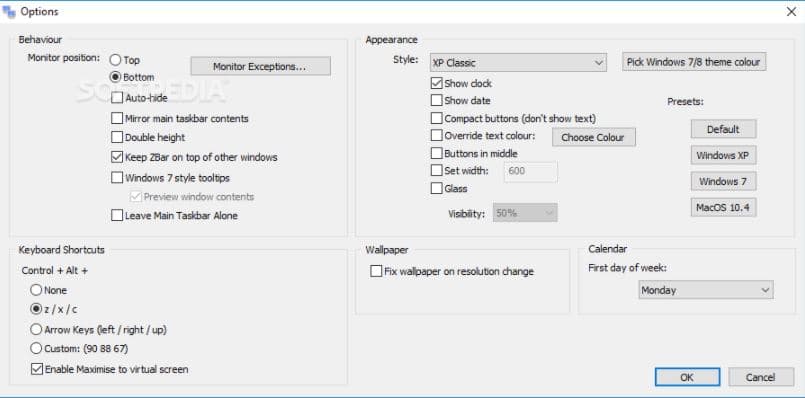This screenshot has width=805, height=398.
Task: Open the First day of week dropdown
Action: coord(706,290)
